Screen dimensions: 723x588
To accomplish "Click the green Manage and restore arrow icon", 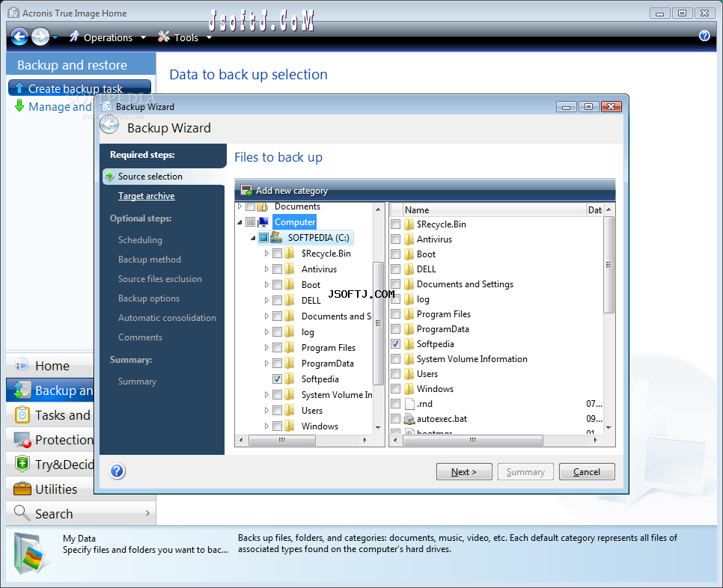I will [x=19, y=105].
